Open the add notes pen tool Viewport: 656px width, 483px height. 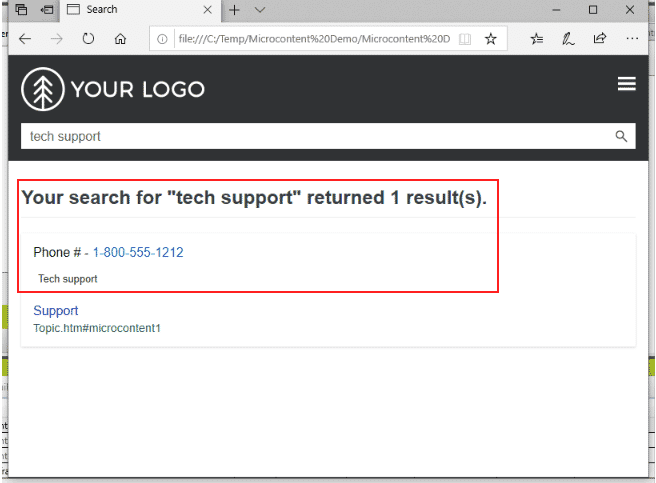[x=568, y=39]
